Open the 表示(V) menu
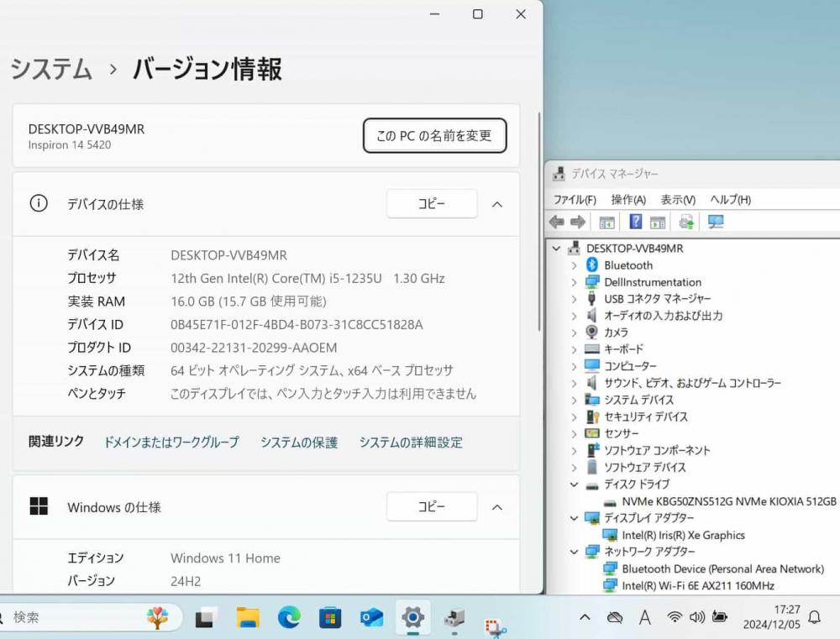840x639 pixels. pyautogui.click(x=678, y=200)
